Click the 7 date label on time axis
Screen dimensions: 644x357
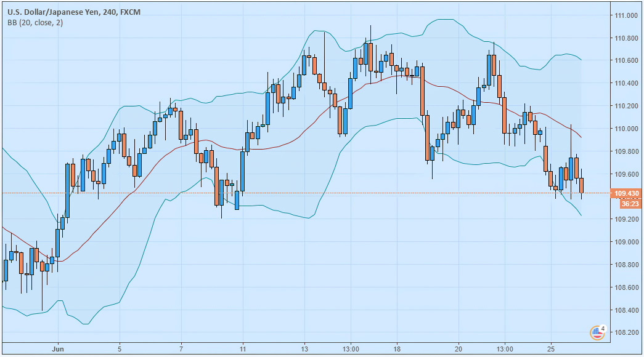181,349
